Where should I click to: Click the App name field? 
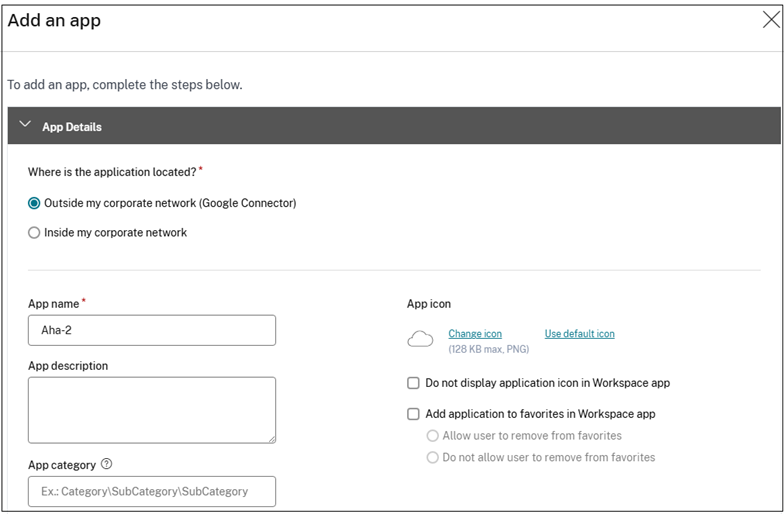tap(152, 330)
